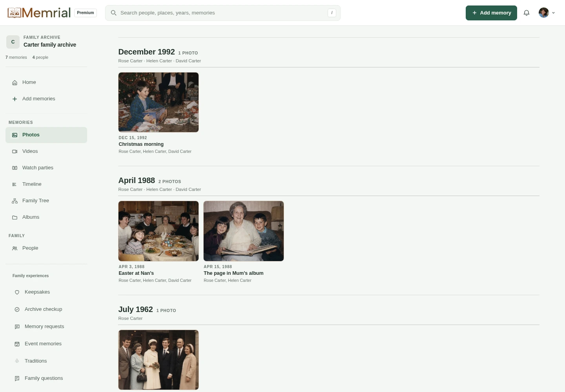
Task: Click the Family Tree icon
Action: 15,201
